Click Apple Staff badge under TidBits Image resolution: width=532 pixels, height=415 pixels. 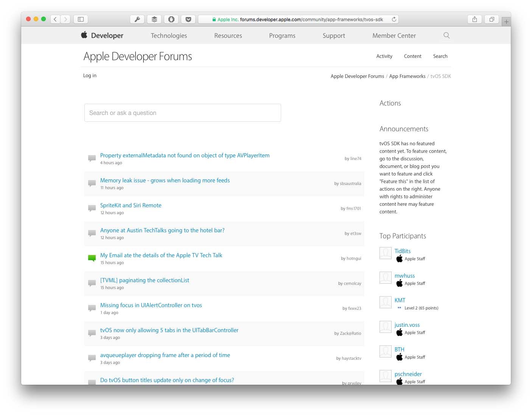(411, 259)
